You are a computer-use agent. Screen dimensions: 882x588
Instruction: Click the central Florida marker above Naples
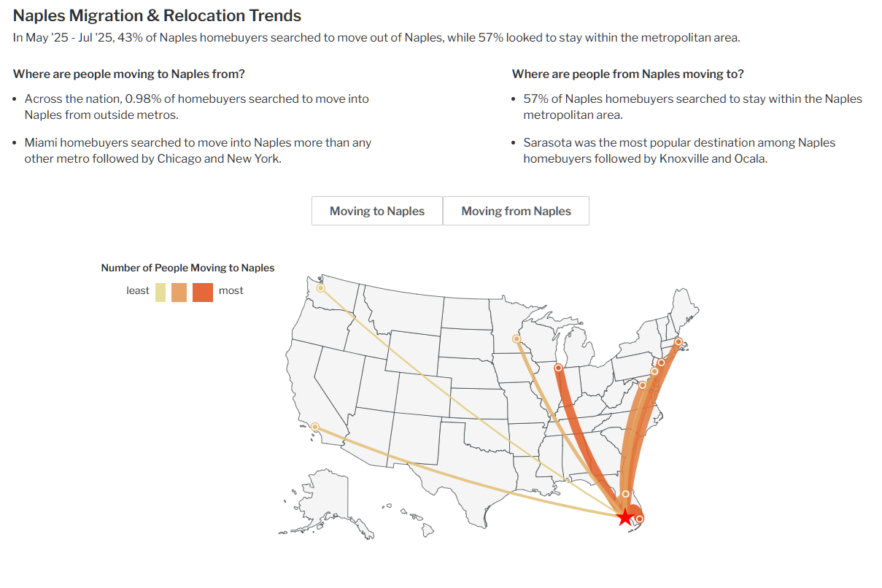pyautogui.click(x=625, y=494)
